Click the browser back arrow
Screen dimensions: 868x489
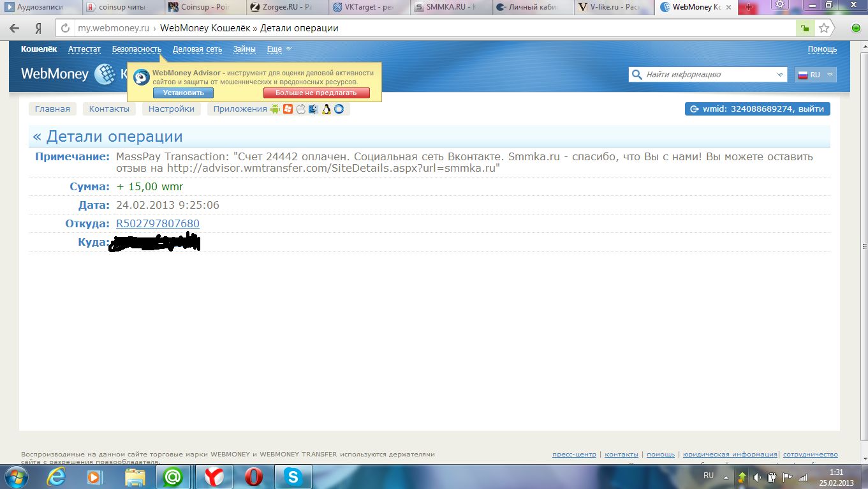[x=15, y=28]
